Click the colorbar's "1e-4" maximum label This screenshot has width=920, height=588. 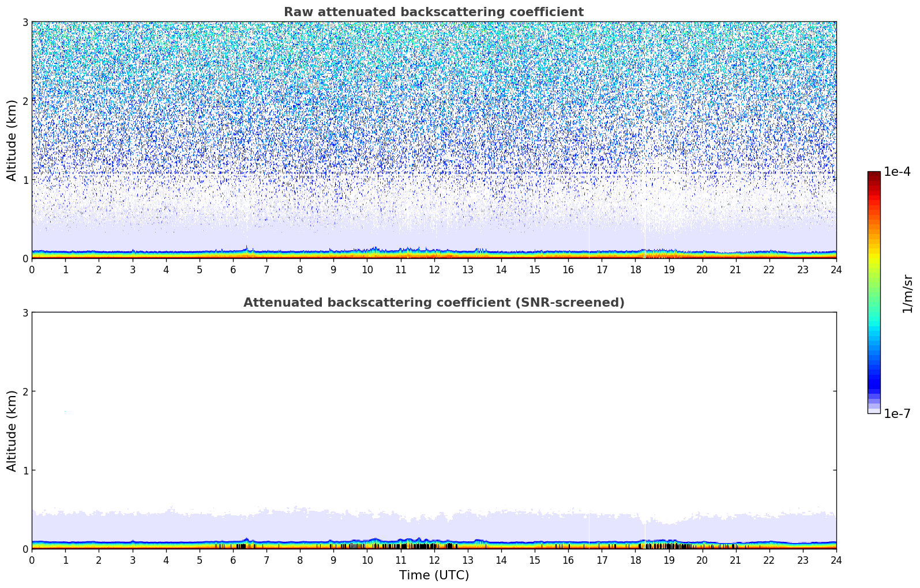[x=897, y=172]
